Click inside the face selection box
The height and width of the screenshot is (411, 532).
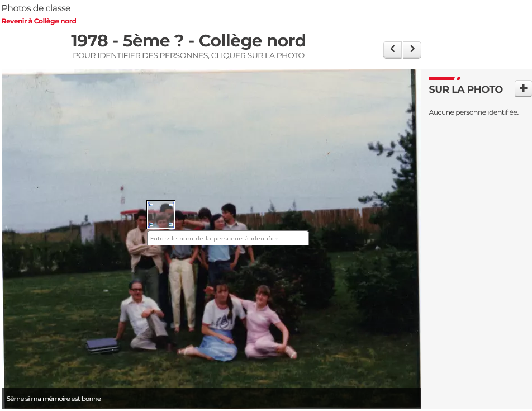point(161,215)
